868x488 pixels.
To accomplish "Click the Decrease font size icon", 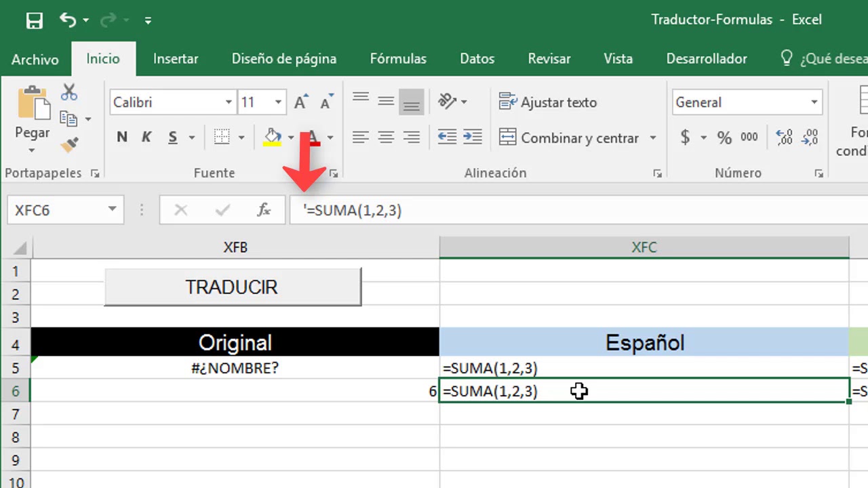I will pyautogui.click(x=327, y=102).
